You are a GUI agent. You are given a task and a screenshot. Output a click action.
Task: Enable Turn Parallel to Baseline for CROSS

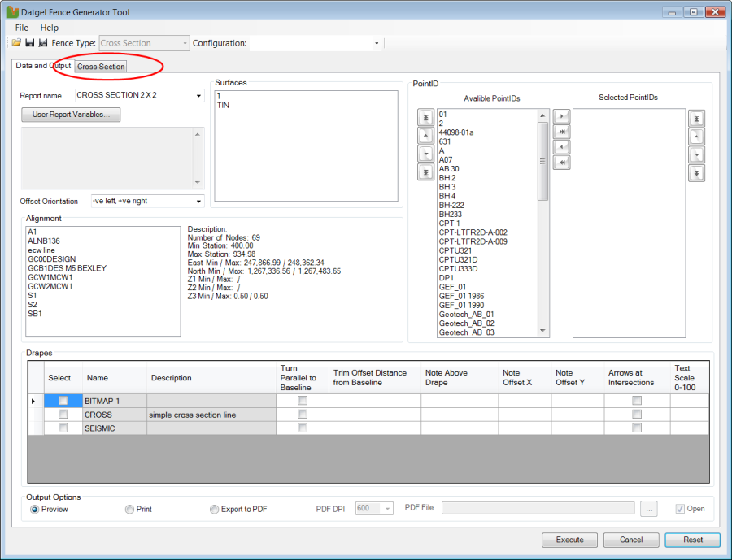tap(303, 415)
